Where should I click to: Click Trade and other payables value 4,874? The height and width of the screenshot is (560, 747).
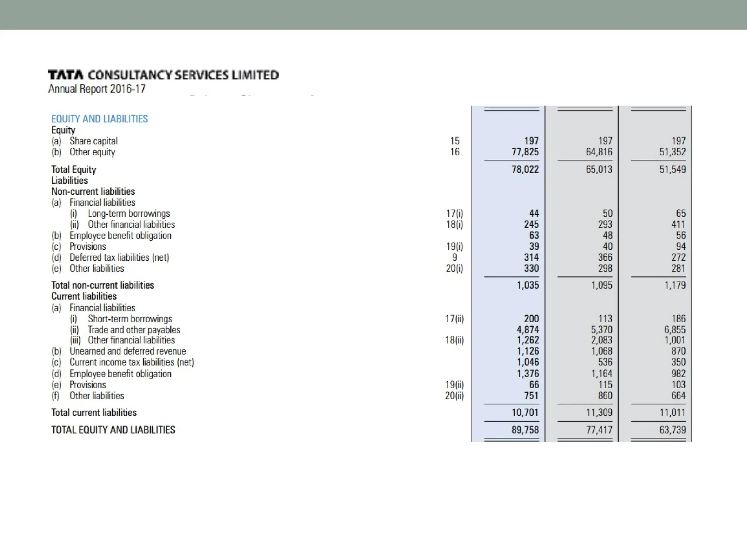coord(527,330)
